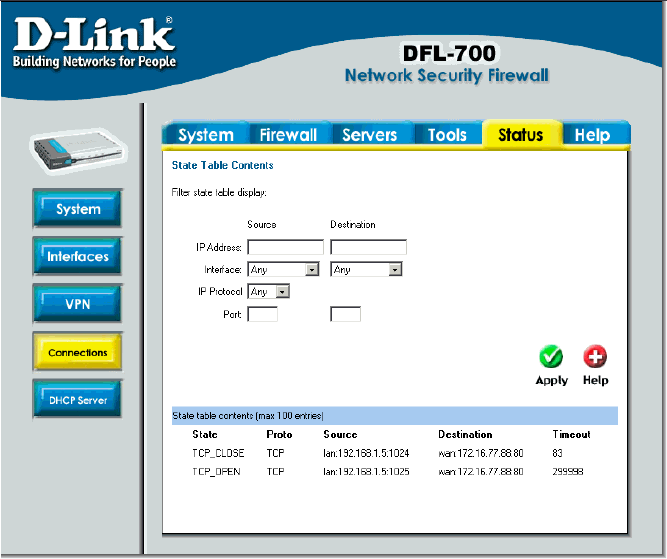Viewport: 667px width, 559px height.
Task: Open the DHCP Server sidebar button
Action: [78, 400]
